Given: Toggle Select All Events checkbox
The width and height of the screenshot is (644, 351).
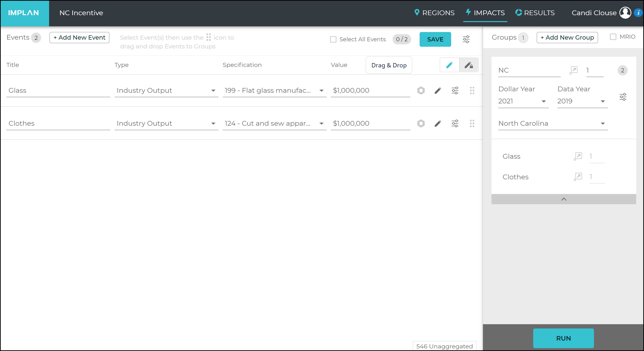Looking at the screenshot, I should tap(333, 39).
